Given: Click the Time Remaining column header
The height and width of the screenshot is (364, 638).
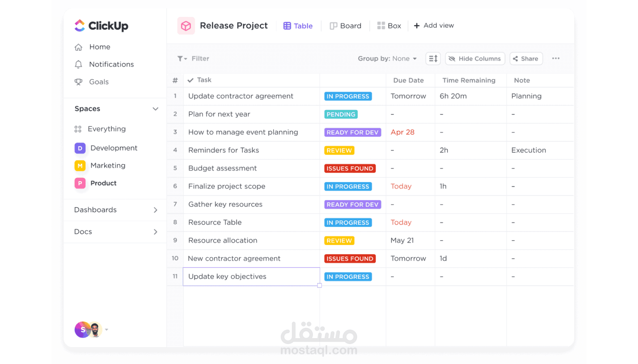Looking at the screenshot, I should tap(469, 80).
